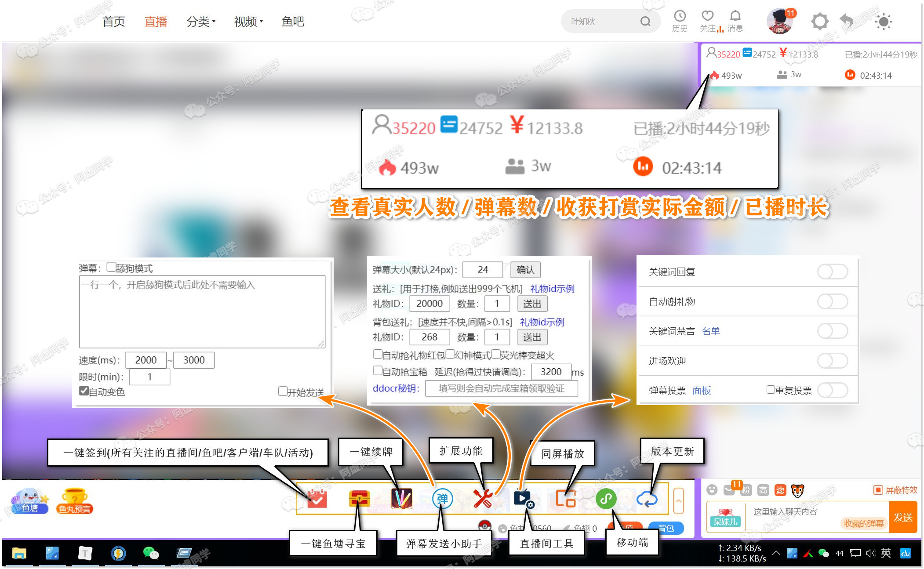This screenshot has height=569, width=924.
Task: Open the wrench extension functions icon
Action: pyautogui.click(x=483, y=499)
